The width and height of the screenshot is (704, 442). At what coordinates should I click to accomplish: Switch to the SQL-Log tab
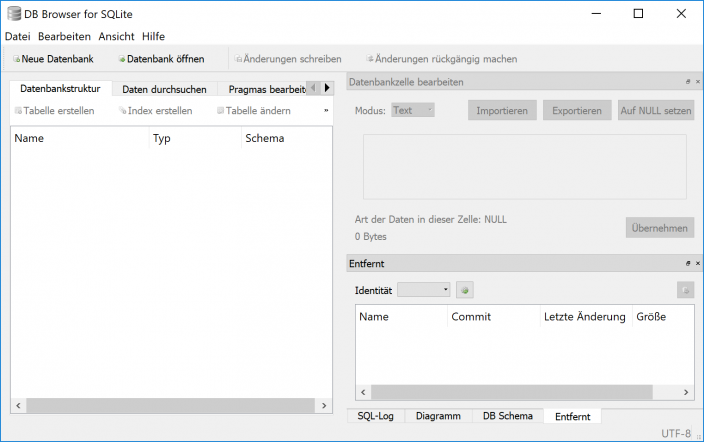click(x=375, y=415)
